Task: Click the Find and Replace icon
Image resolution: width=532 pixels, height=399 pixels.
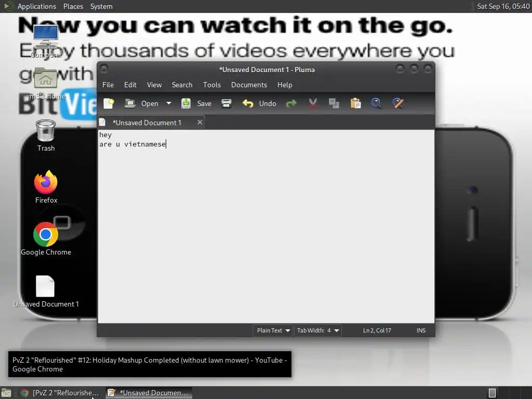Action: 398,103
